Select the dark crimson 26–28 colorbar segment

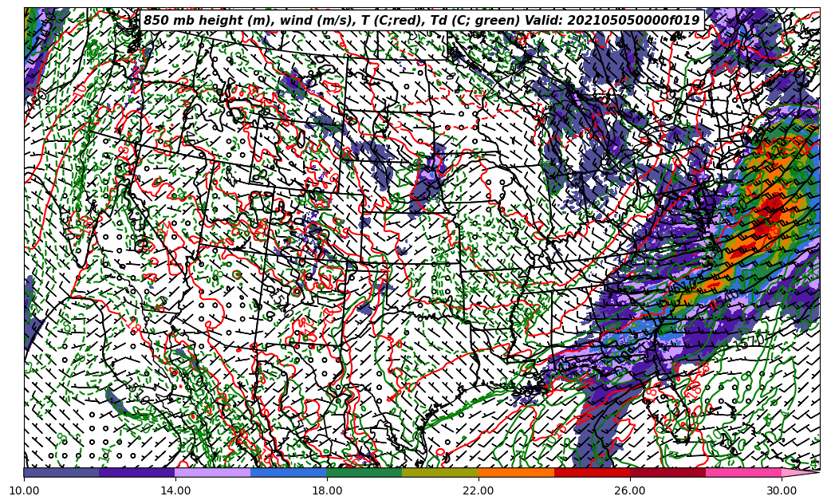(x=668, y=473)
